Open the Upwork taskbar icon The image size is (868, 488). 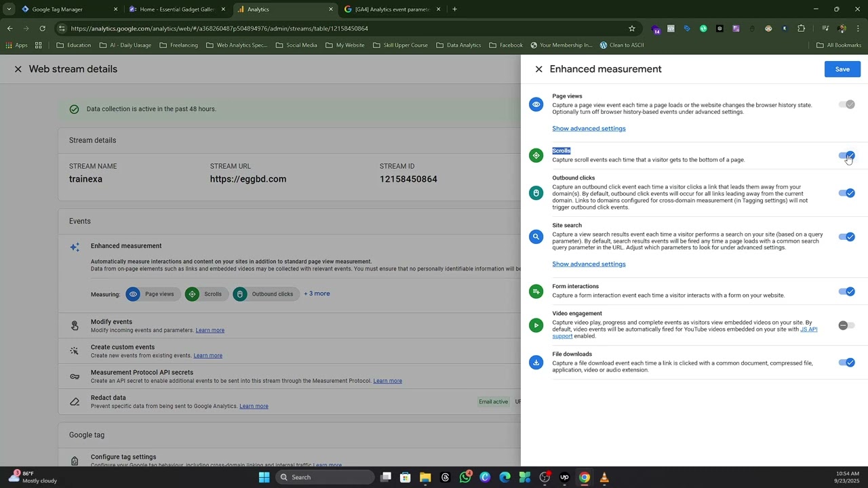tap(564, 477)
